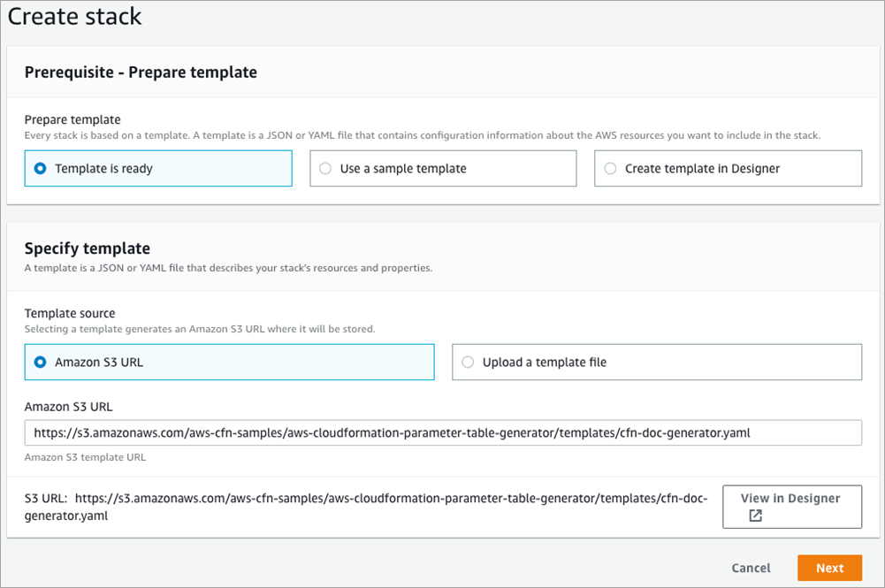Click the "Prepare template" field label
The width and height of the screenshot is (885, 588).
[x=72, y=119]
